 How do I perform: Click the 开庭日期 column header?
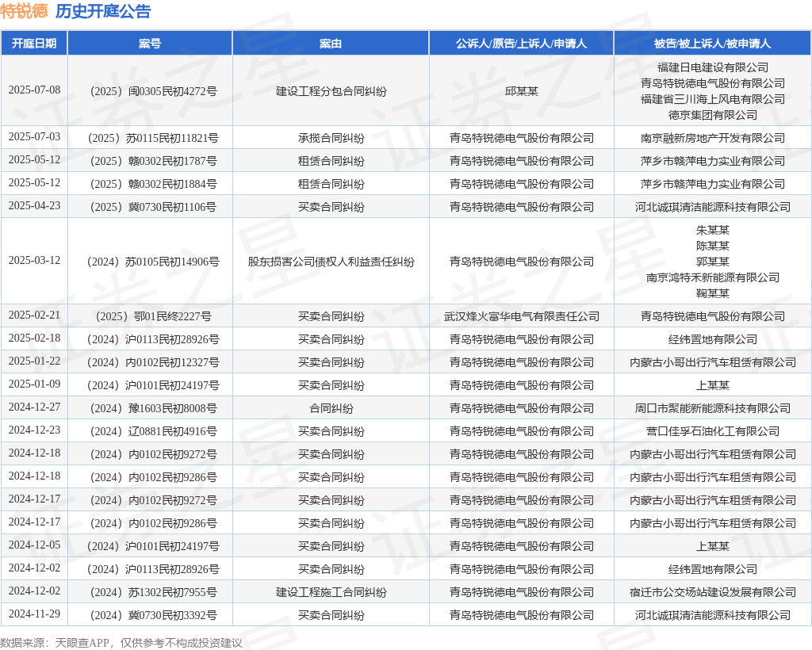pos(34,44)
